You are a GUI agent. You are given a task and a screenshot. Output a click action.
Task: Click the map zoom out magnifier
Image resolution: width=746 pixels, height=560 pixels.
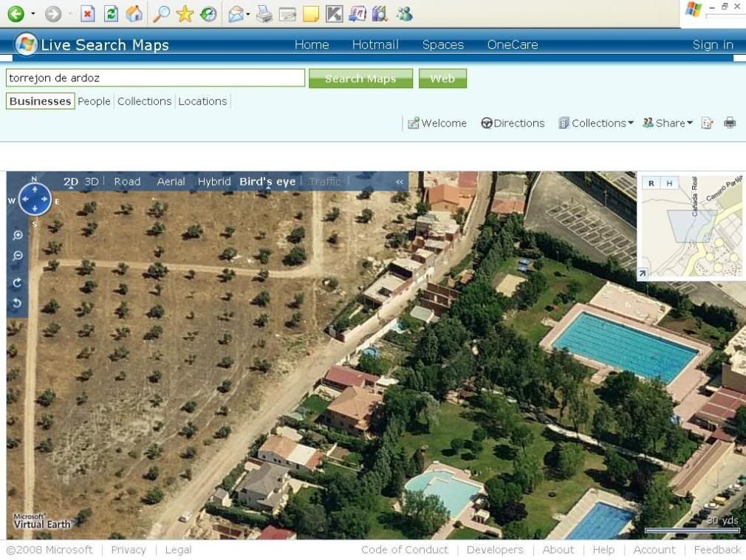click(x=18, y=256)
